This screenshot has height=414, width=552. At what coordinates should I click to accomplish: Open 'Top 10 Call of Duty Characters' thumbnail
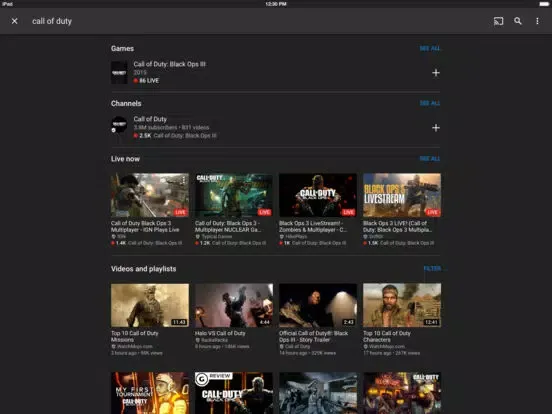pyautogui.click(x=402, y=305)
